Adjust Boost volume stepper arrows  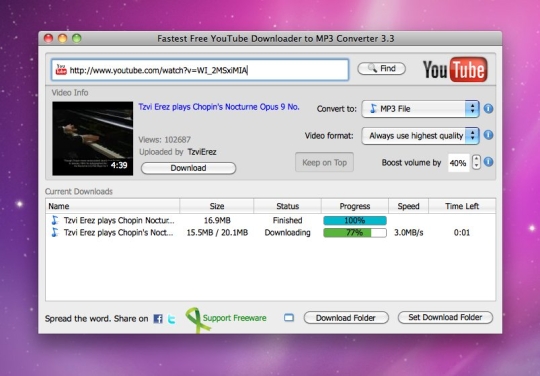pos(476,162)
